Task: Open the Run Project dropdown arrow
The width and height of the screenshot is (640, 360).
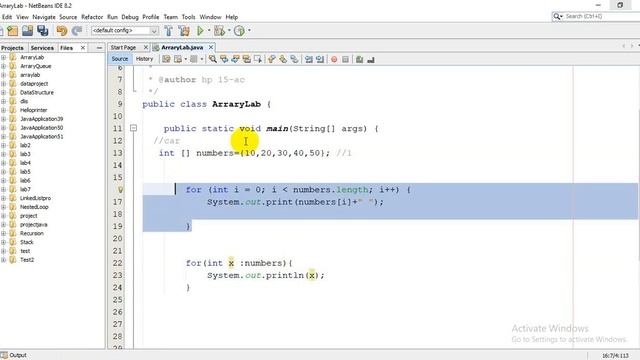Action: pyautogui.click(x=209, y=31)
